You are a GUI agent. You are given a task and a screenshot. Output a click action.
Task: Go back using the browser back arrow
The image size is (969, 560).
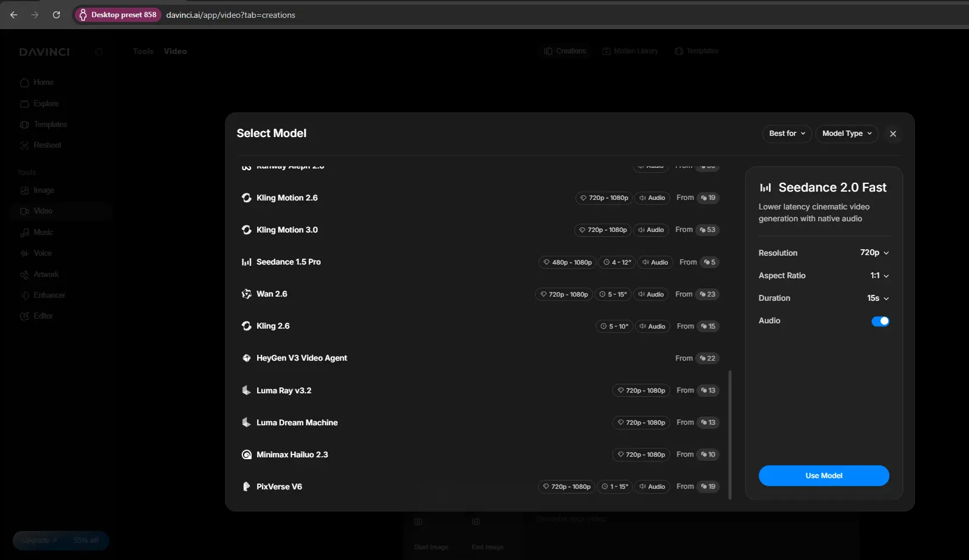[x=14, y=15]
